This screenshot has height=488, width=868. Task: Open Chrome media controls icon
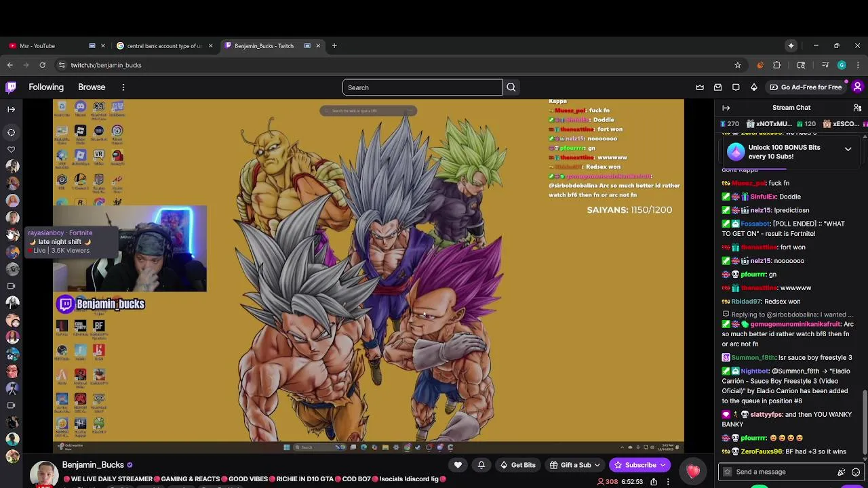[x=825, y=65]
